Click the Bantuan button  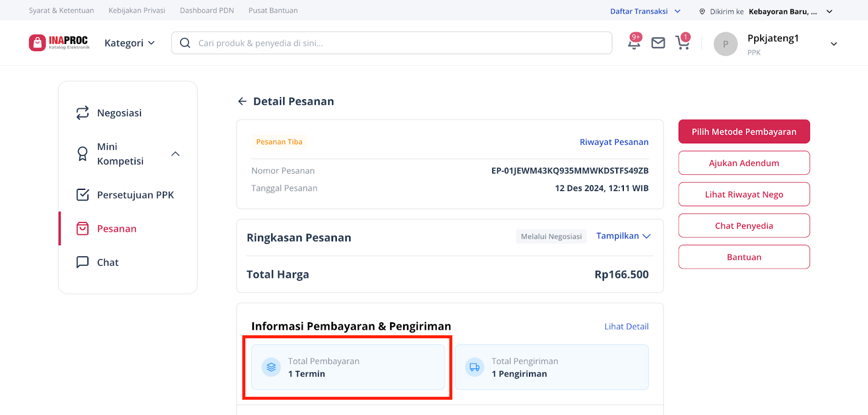pyautogui.click(x=744, y=257)
